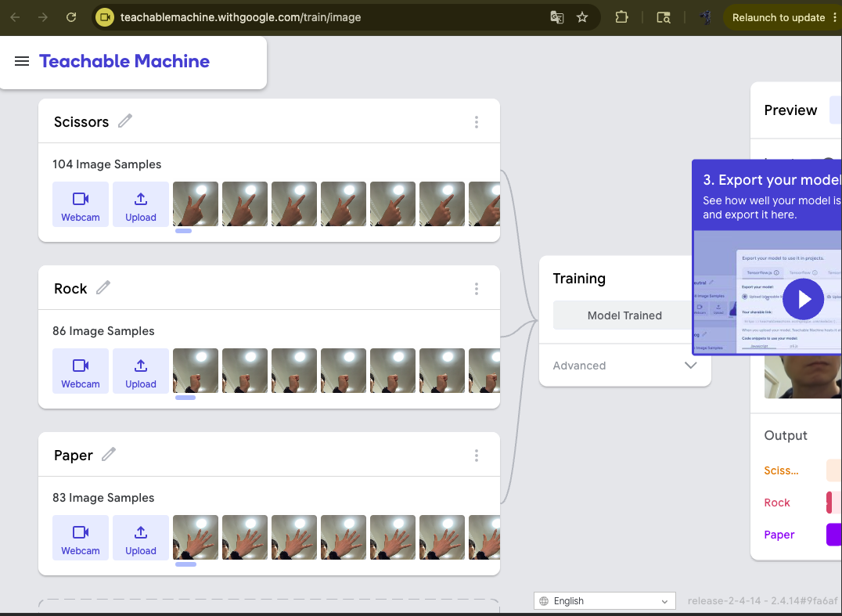Click the Rock output confidence bar
The width and height of the screenshot is (842, 616).
pyautogui.click(x=833, y=503)
